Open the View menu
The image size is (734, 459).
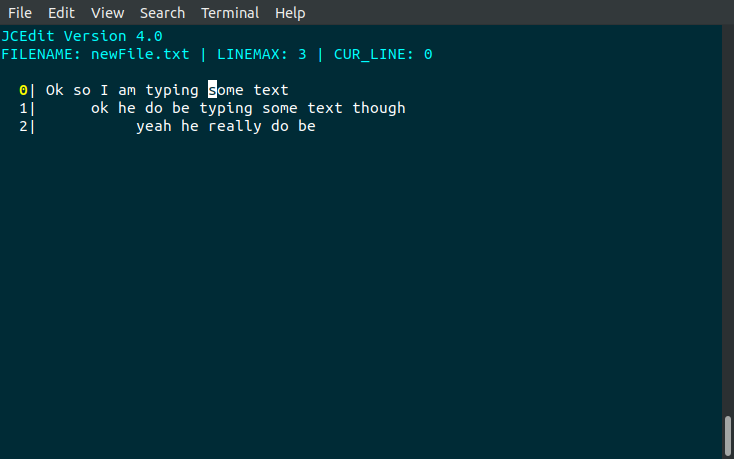point(107,13)
